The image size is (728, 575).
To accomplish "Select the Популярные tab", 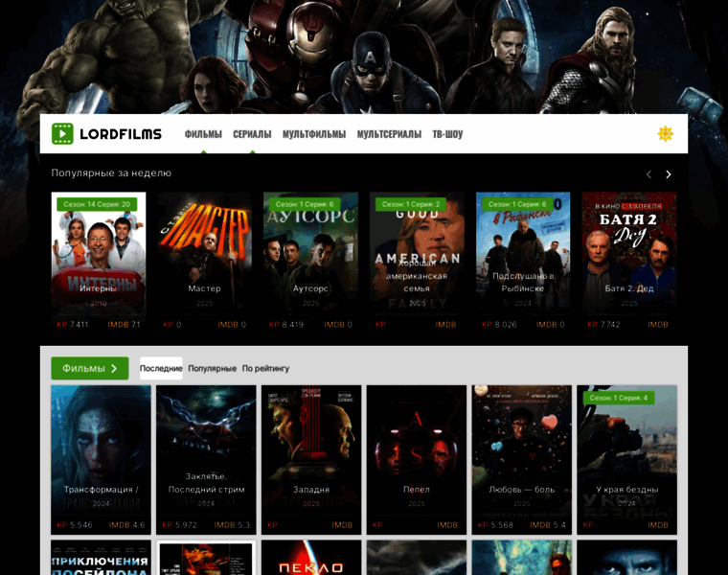I will click(213, 368).
